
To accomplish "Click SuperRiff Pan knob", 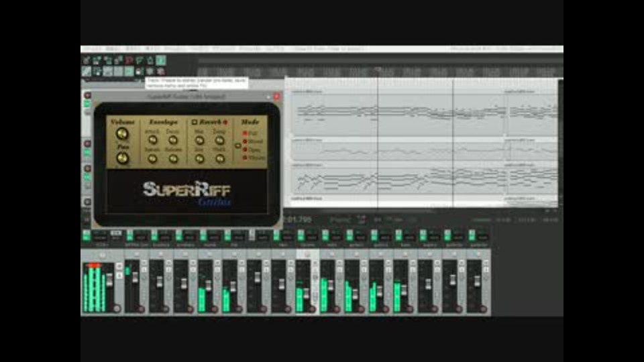I will tap(122, 158).
